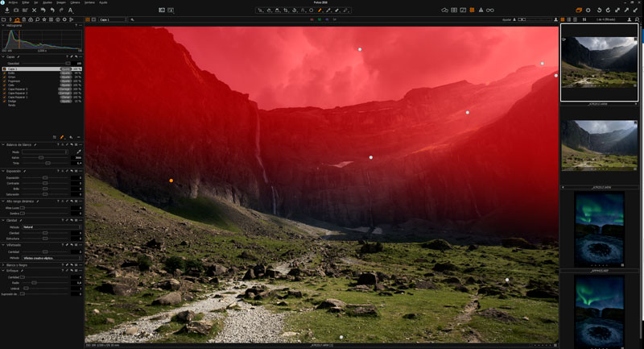Toggle the Brillo layer checkbox
Viewport: 644px width, 349px height.
(5, 73)
